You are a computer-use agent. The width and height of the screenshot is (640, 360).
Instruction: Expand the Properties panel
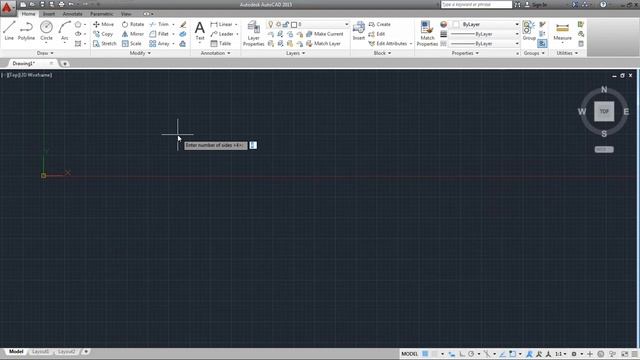[x=465, y=53]
